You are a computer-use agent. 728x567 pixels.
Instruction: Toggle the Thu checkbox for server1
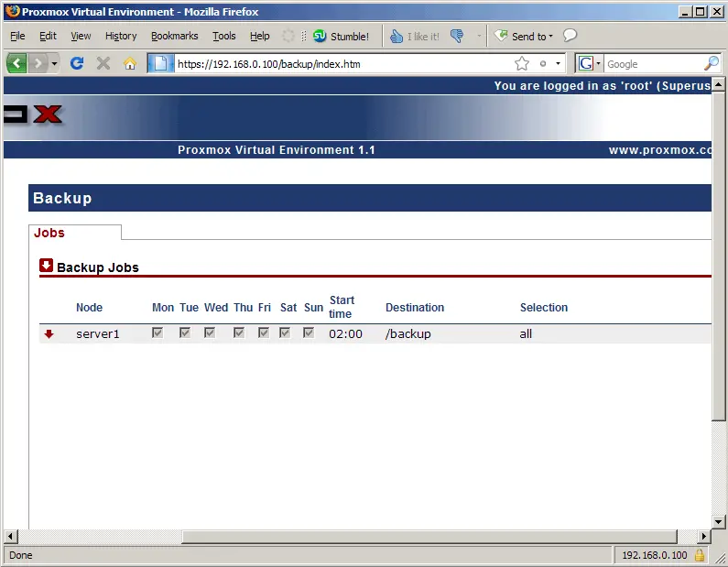tap(239, 333)
